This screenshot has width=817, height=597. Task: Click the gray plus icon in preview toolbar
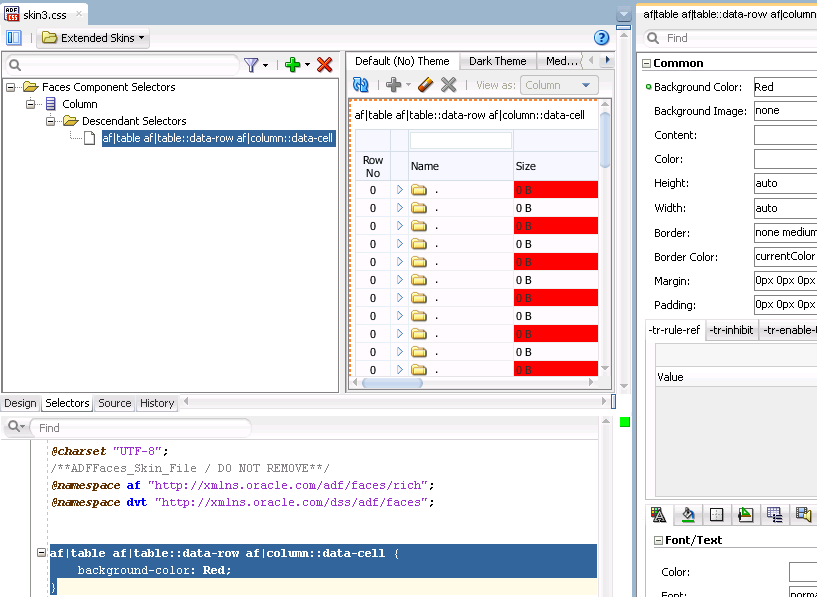click(x=393, y=85)
